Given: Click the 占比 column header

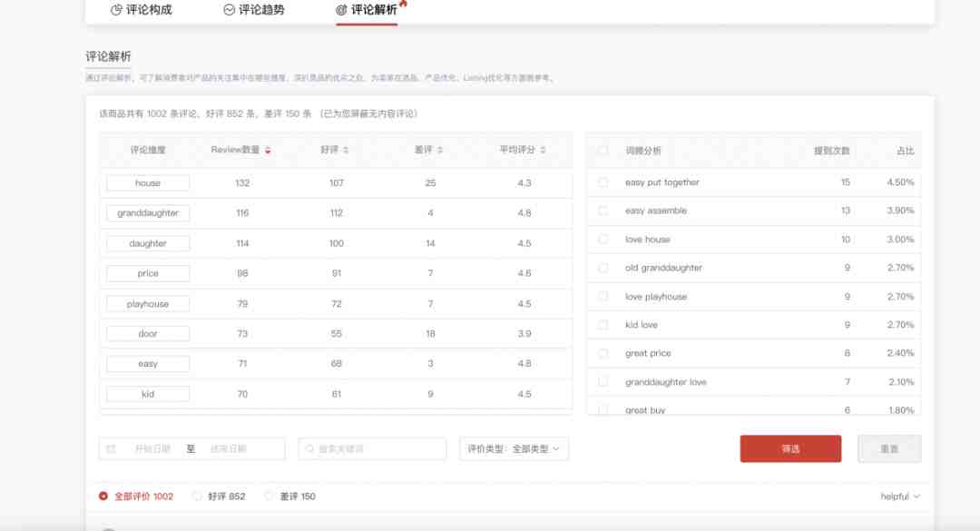Looking at the screenshot, I should (x=905, y=151).
